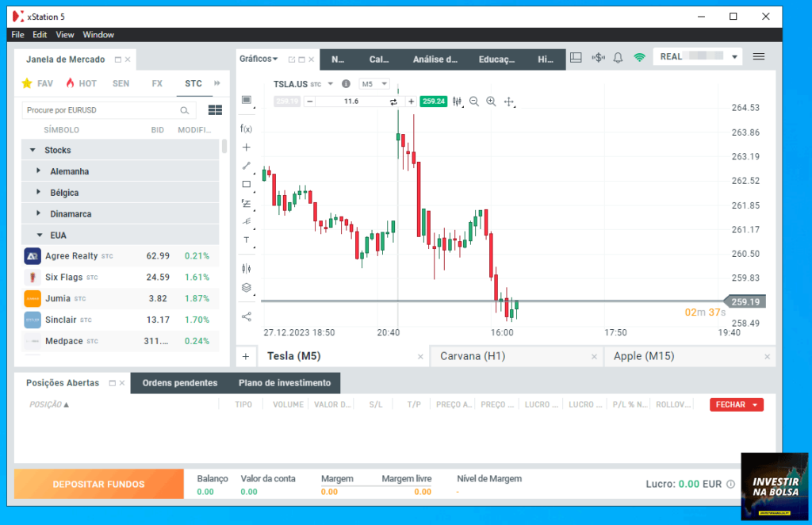Open the Window menu

click(98, 35)
